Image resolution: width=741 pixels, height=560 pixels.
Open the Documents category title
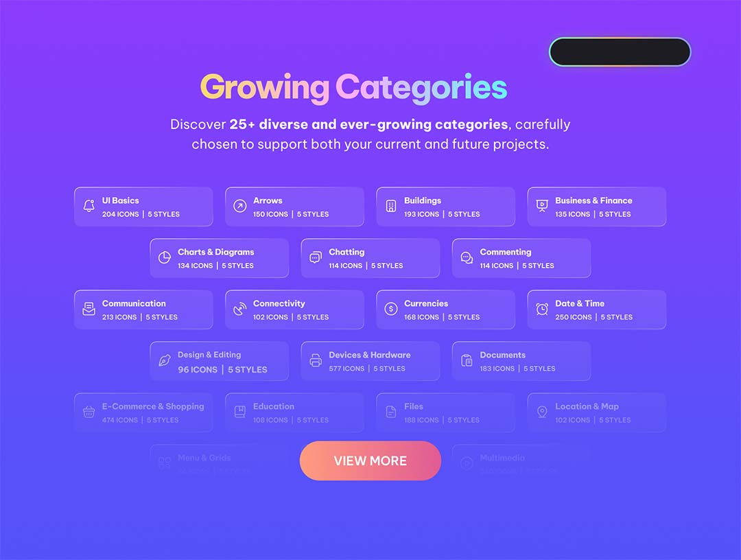click(x=503, y=355)
